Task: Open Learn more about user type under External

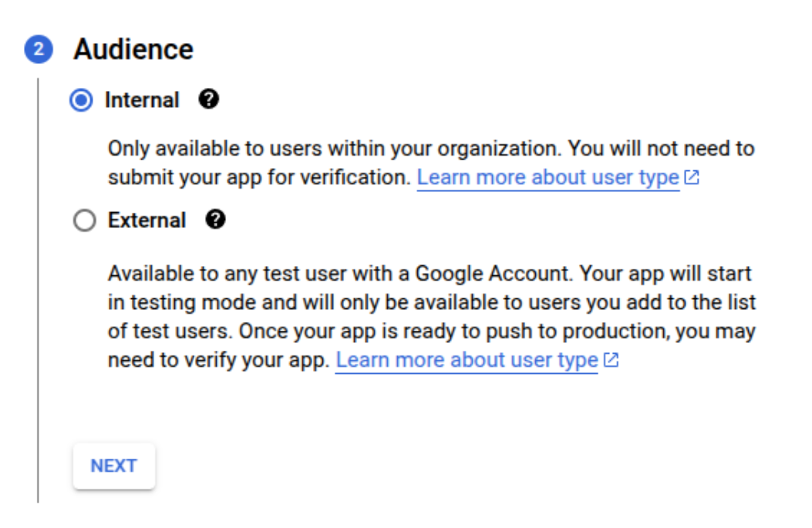Action: tap(467, 360)
